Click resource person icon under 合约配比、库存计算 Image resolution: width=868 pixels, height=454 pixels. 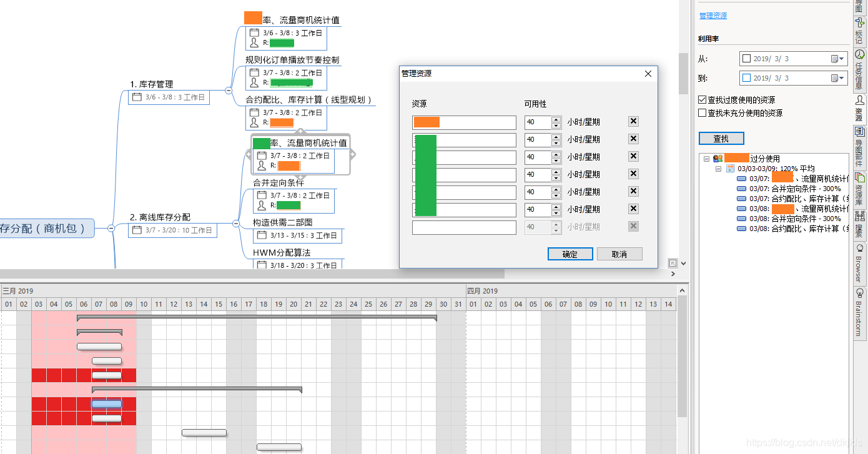[254, 122]
